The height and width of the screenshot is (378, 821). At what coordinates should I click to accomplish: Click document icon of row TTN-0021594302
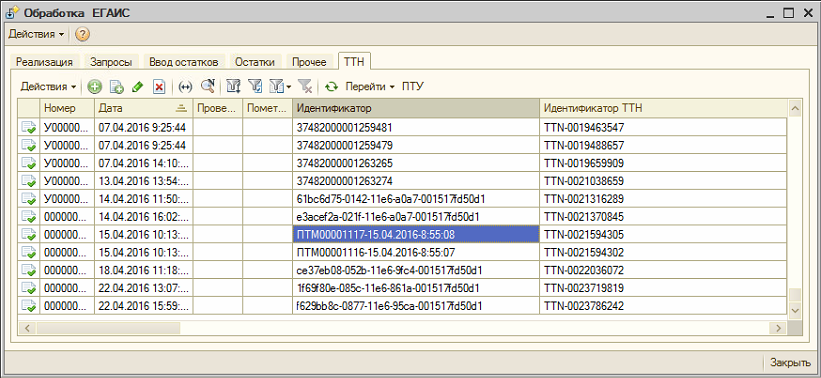pos(28,253)
